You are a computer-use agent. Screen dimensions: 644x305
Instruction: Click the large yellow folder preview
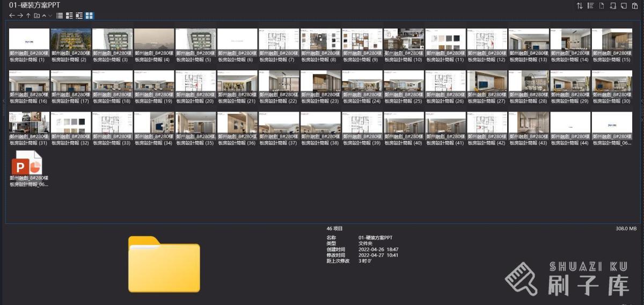pyautogui.click(x=164, y=264)
